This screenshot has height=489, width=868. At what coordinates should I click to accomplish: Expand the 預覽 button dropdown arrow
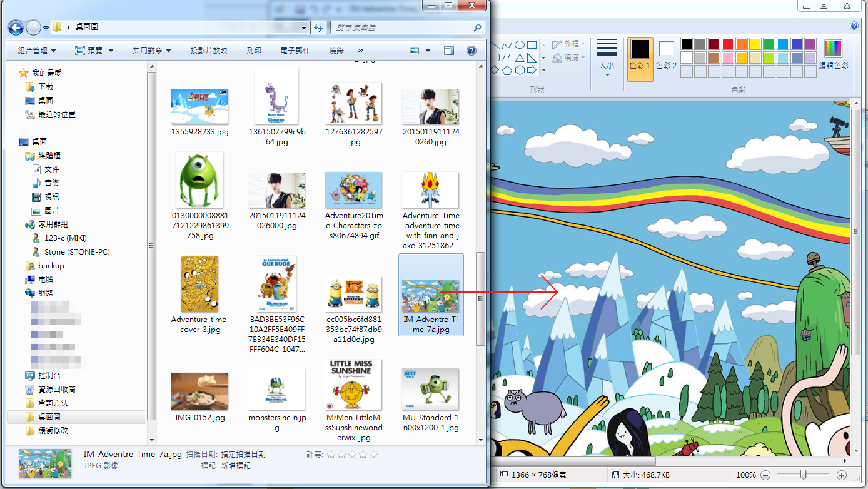point(111,51)
